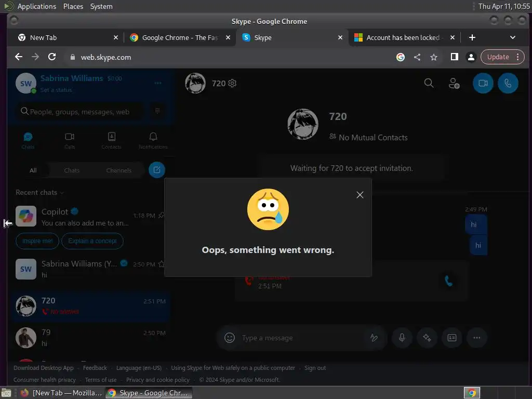Click the Sabrina Williams profile avatar
The image size is (532, 399).
tap(26, 83)
